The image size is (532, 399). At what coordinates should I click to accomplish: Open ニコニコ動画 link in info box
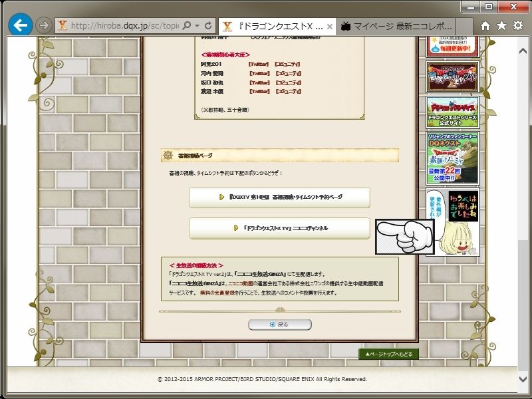[241, 284]
